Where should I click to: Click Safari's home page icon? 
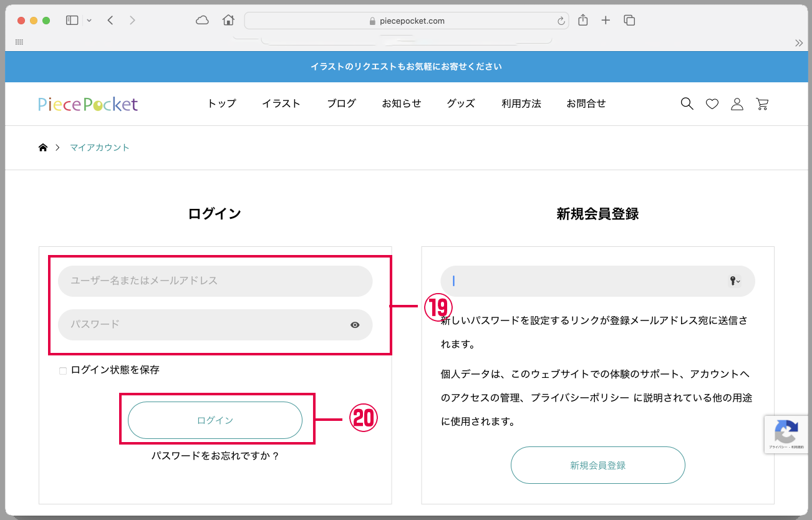click(x=228, y=21)
